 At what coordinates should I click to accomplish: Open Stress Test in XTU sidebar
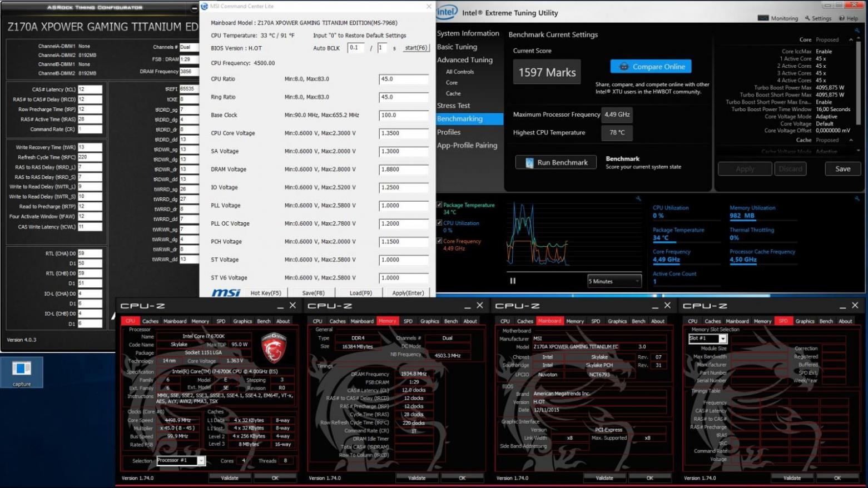tap(454, 106)
